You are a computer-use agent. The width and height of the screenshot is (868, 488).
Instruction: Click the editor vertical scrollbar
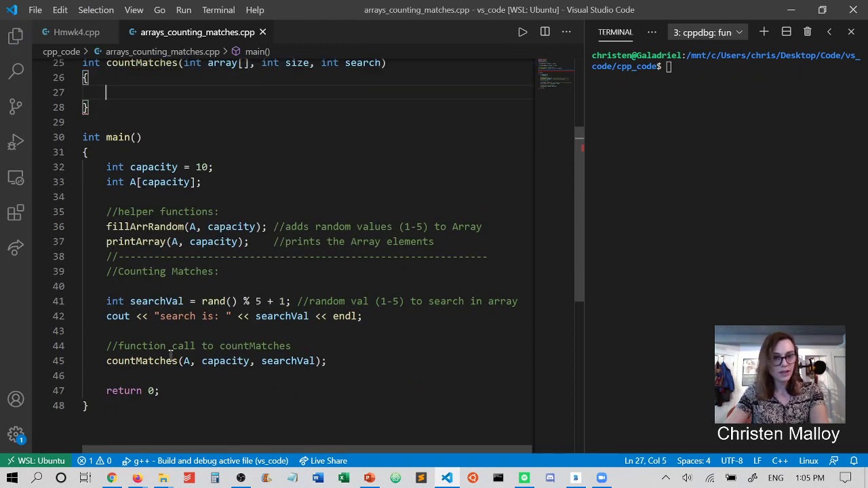pos(579,213)
